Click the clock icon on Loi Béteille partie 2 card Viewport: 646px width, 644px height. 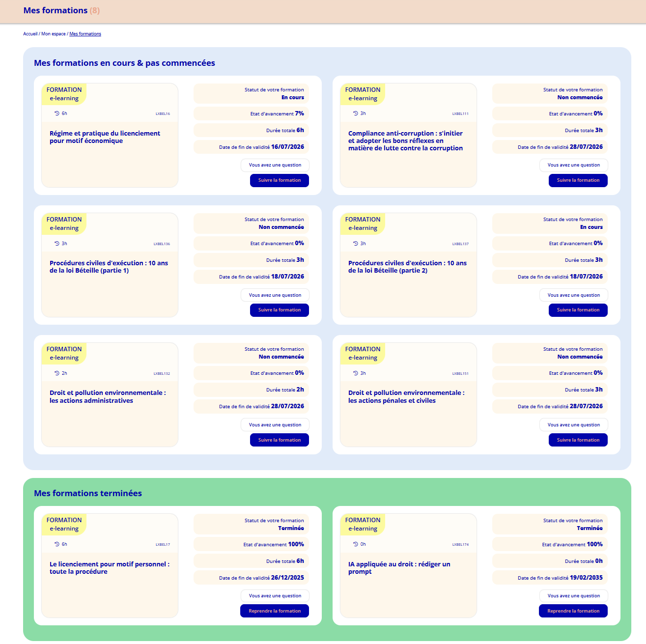coord(356,244)
